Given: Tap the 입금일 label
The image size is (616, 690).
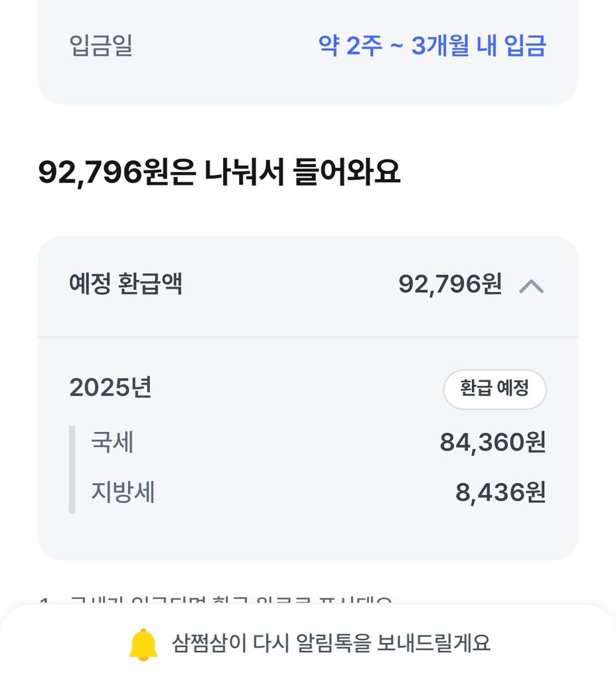Looking at the screenshot, I should pos(101,45).
